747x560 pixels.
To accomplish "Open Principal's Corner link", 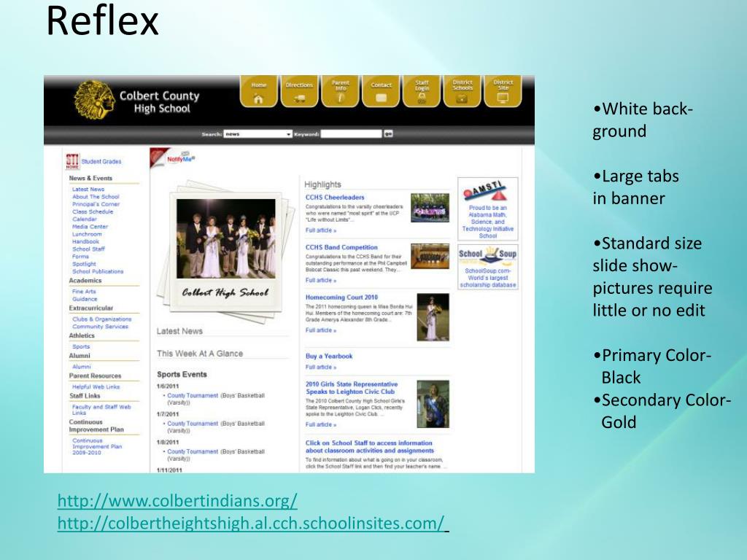I will [96, 204].
